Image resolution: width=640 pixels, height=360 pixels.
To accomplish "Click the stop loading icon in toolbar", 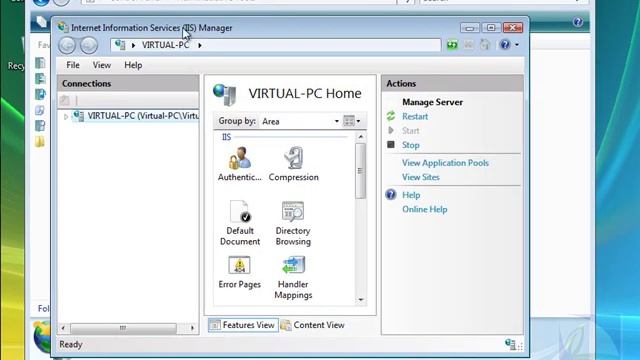I will (x=469, y=44).
